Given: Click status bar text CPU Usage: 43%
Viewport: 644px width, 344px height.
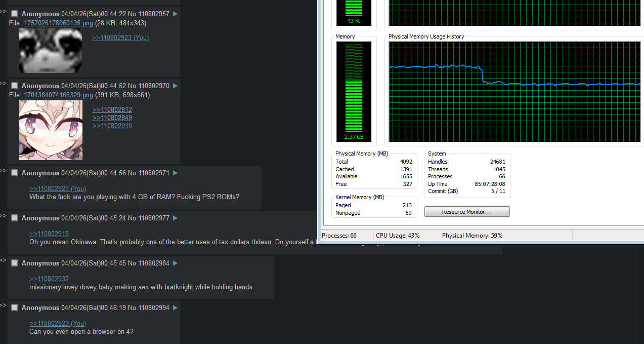Looking at the screenshot, I should click(x=398, y=236).
